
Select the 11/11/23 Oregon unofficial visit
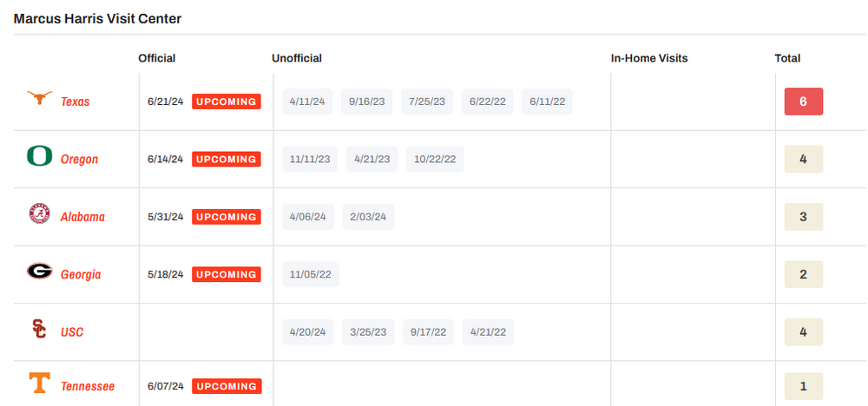310,159
